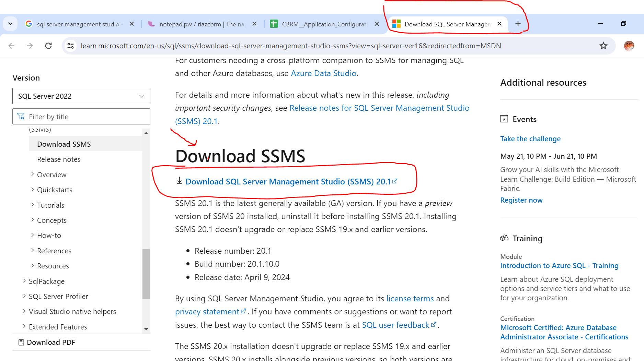Expand Visual Studio native helpers node
Screen dimensions: 644x361
tap(24, 311)
